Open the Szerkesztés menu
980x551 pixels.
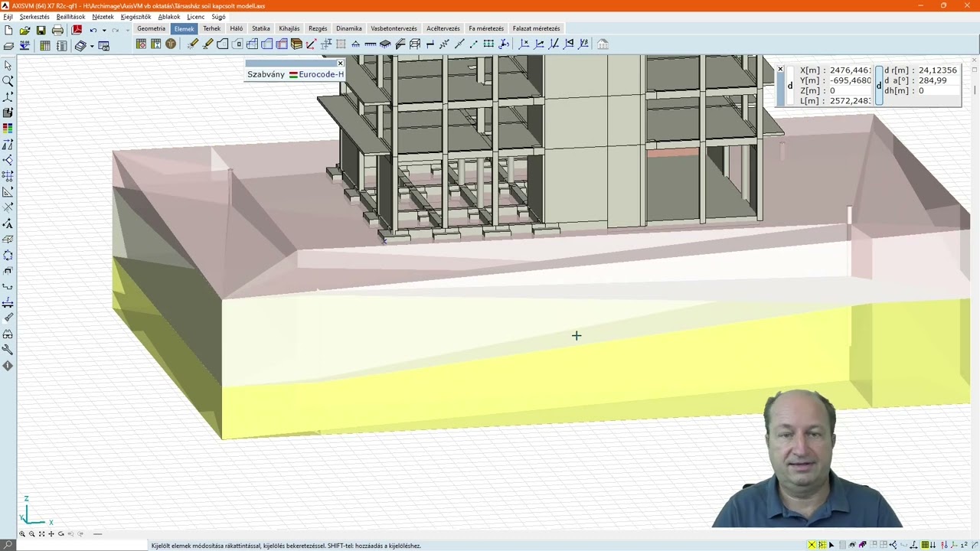[34, 17]
